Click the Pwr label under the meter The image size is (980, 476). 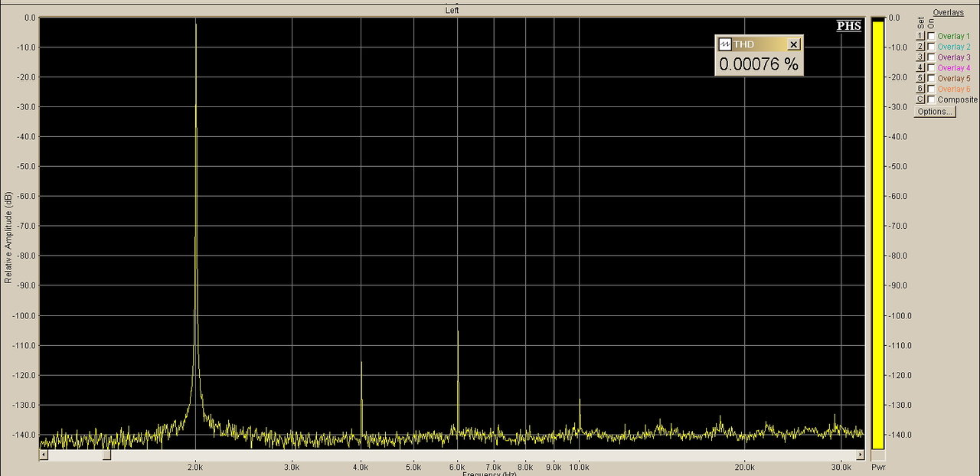click(878, 466)
